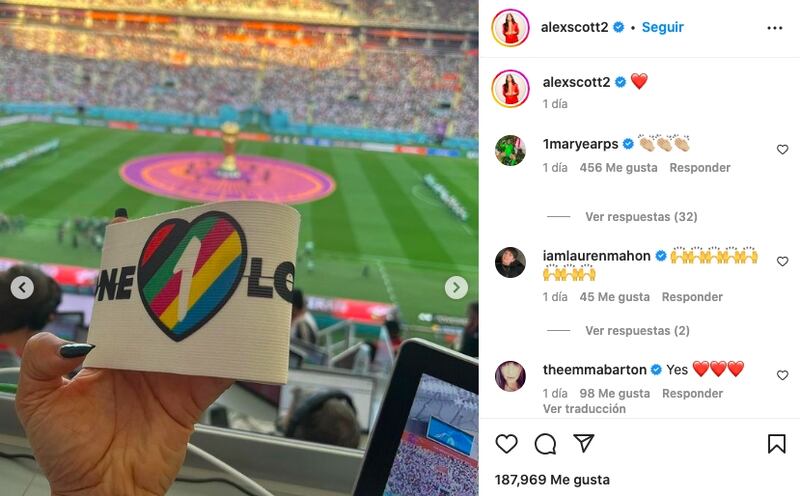View 456 Me gusta on 1maryearps comment
This screenshot has width=800, height=496.
tap(618, 168)
